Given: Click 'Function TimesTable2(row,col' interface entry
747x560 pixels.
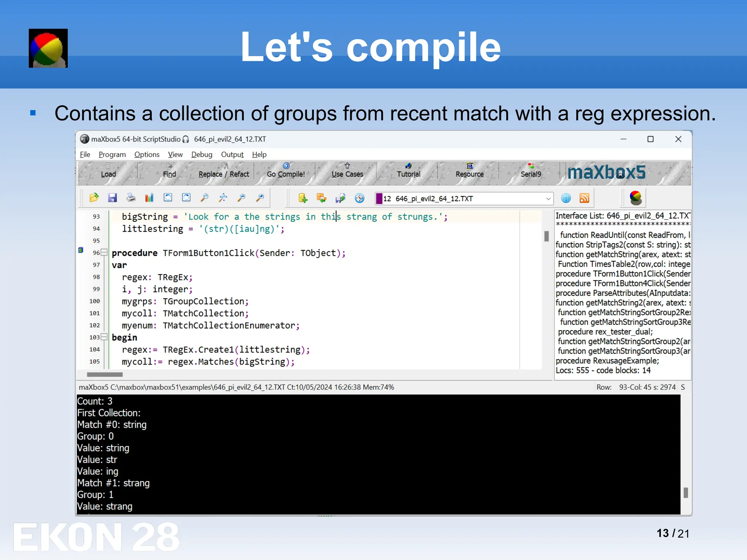Looking at the screenshot, I should coord(624,264).
